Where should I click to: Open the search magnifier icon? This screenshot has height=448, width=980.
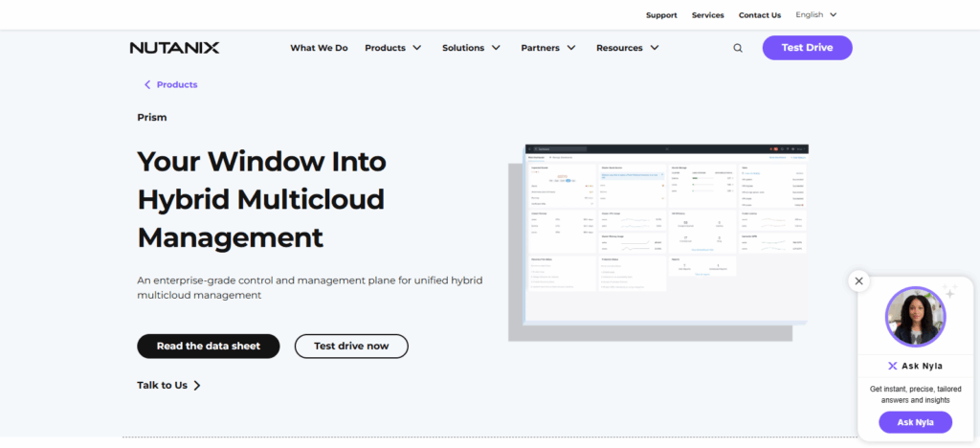tap(738, 48)
